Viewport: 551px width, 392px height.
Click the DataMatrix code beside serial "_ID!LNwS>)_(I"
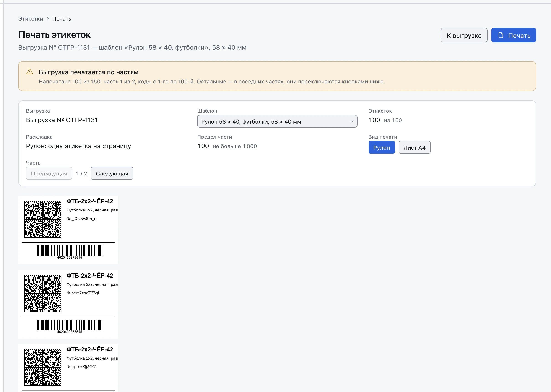(42, 219)
